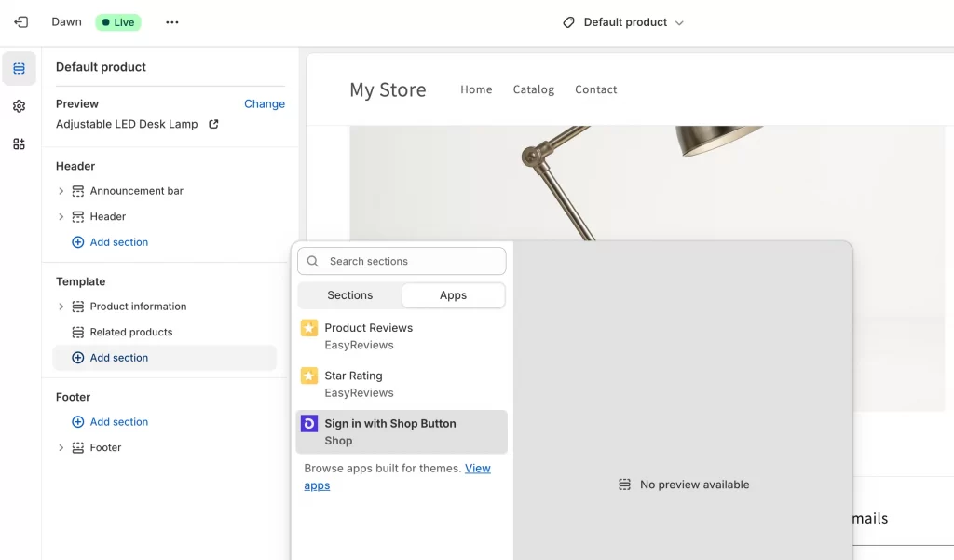Click the No preview available message
Screen dimensions: 954x560
point(684,485)
